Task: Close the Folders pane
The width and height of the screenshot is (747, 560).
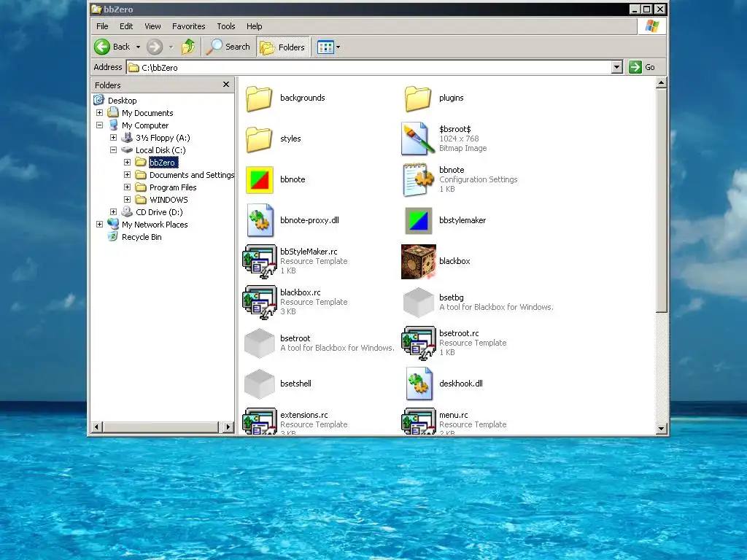Action: tap(226, 85)
